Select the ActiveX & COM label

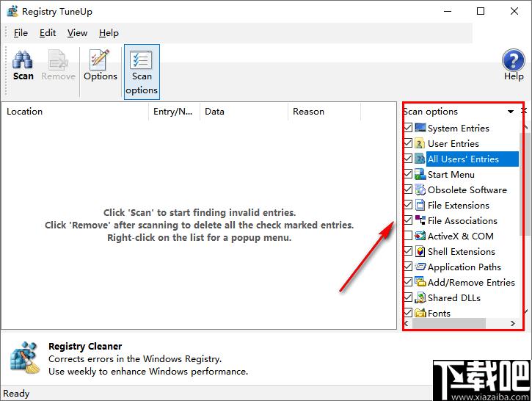point(460,236)
